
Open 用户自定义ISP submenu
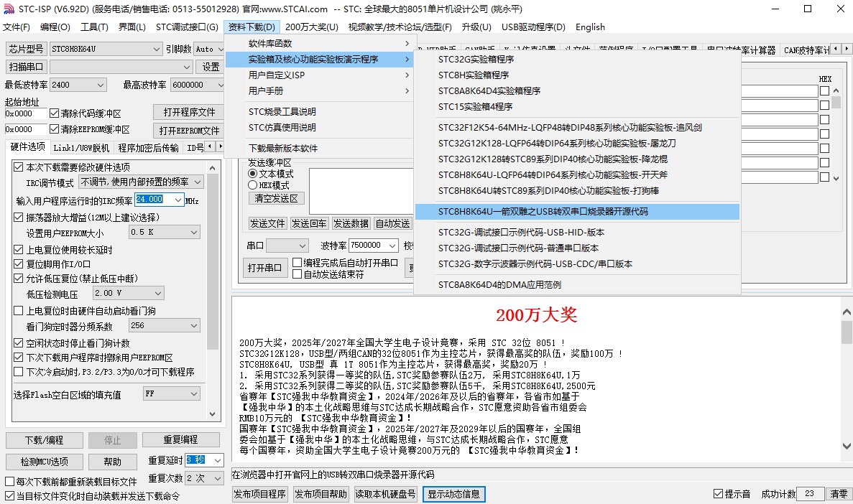pyautogui.click(x=320, y=75)
